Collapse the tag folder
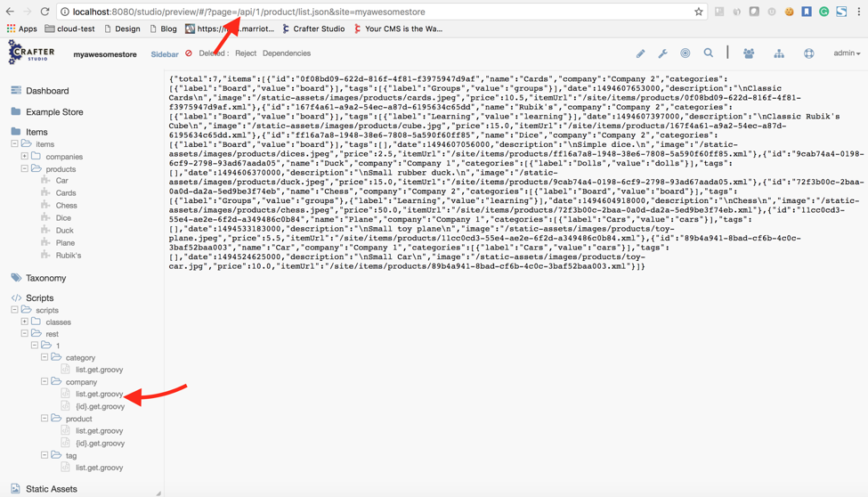The width and height of the screenshot is (868, 497). (45, 455)
